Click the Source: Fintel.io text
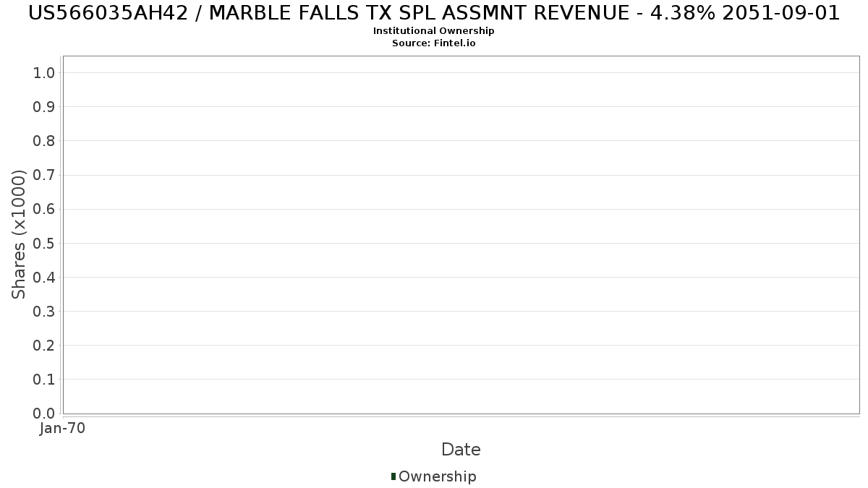The image size is (868, 488). click(x=434, y=43)
